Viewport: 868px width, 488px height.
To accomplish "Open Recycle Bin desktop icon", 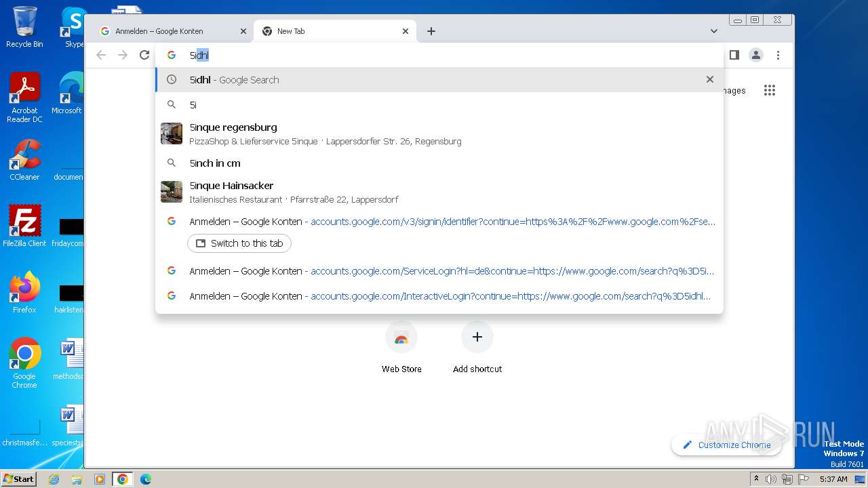I will pyautogui.click(x=24, y=27).
